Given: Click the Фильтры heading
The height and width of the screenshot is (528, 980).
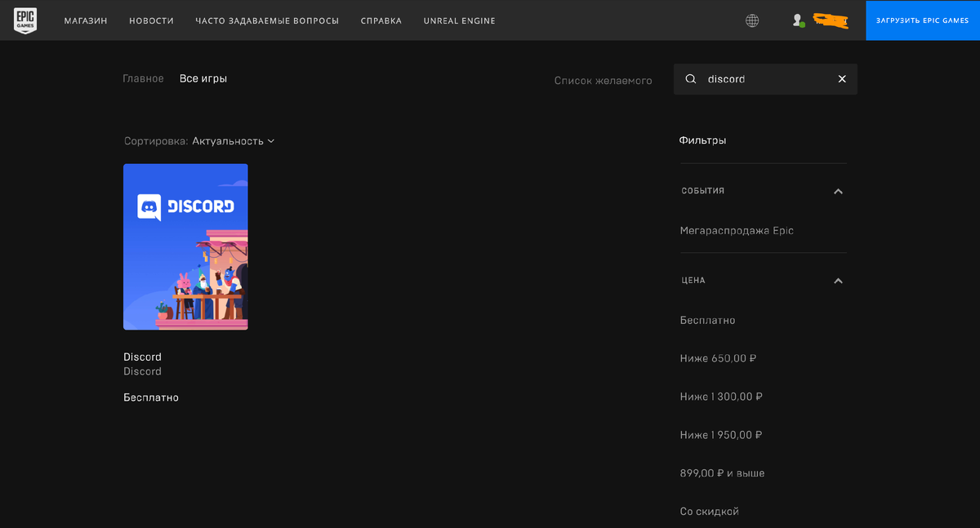Looking at the screenshot, I should tap(702, 140).
